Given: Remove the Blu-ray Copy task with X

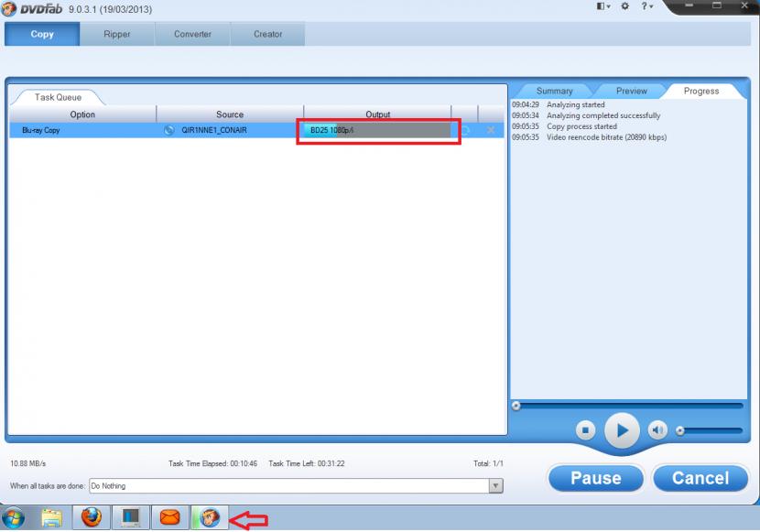Looking at the screenshot, I should 491,130.
